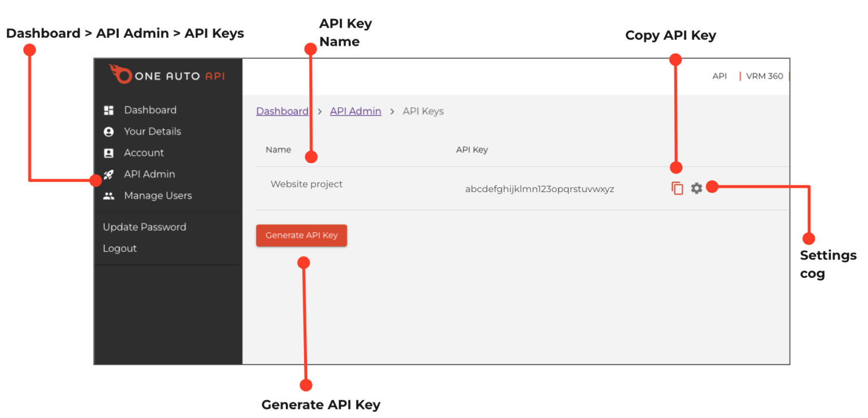This screenshot has width=868, height=418.
Task: Select the API Admin rocket icon
Action: 108,174
